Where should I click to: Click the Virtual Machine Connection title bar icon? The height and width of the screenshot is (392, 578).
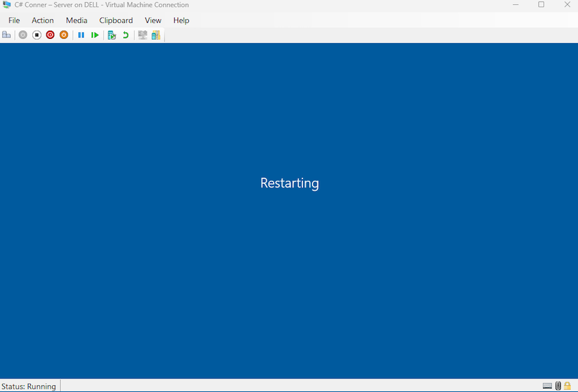pyautogui.click(x=7, y=5)
